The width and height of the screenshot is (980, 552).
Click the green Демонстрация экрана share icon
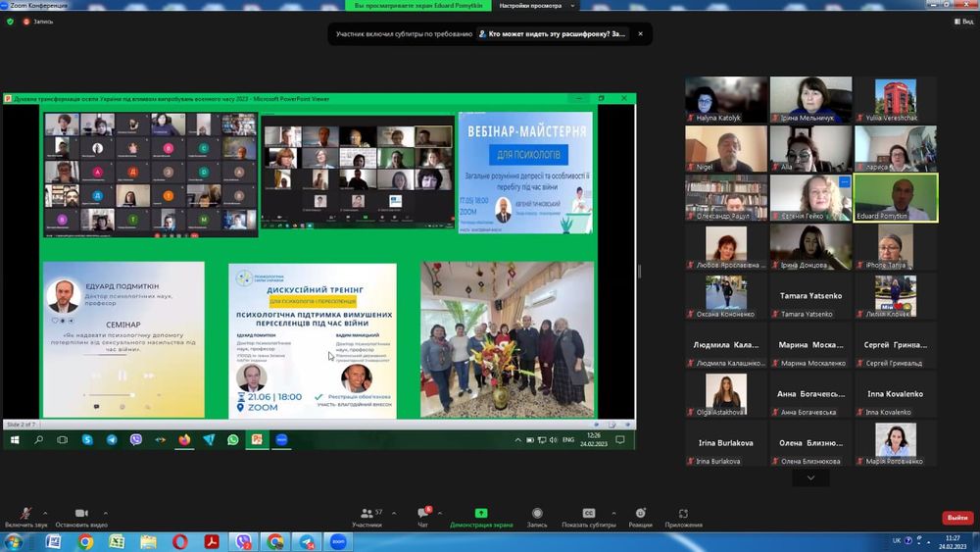click(481, 514)
